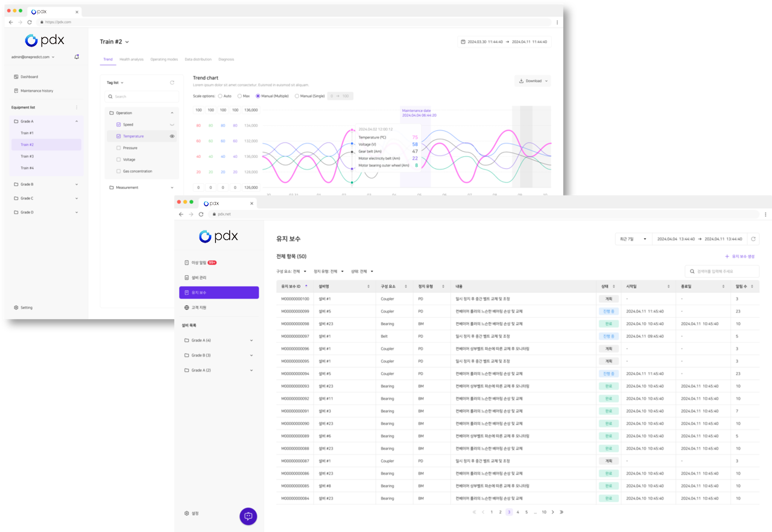This screenshot has width=772, height=532.
Task: Click the Tag list search field
Action: 143,97
